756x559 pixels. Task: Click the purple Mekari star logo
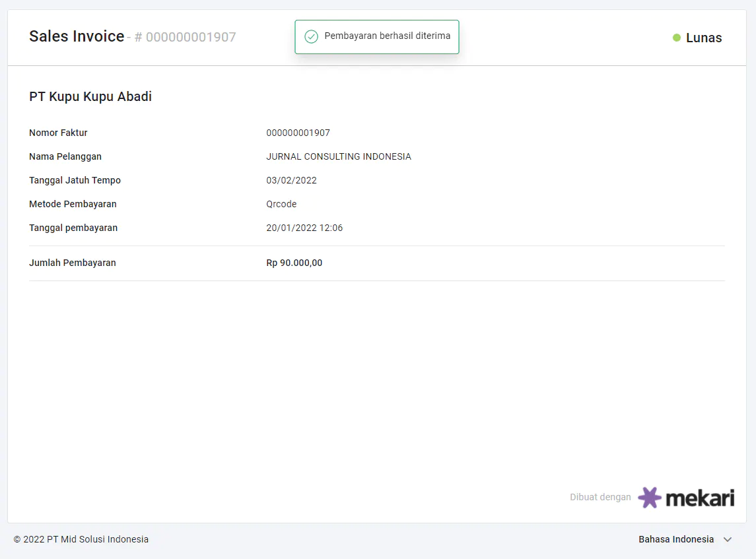(650, 497)
